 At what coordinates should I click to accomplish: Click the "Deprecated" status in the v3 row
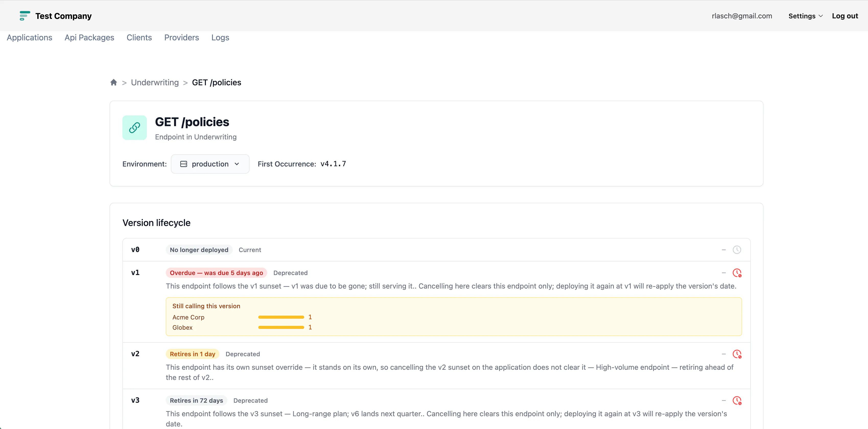[250, 400]
